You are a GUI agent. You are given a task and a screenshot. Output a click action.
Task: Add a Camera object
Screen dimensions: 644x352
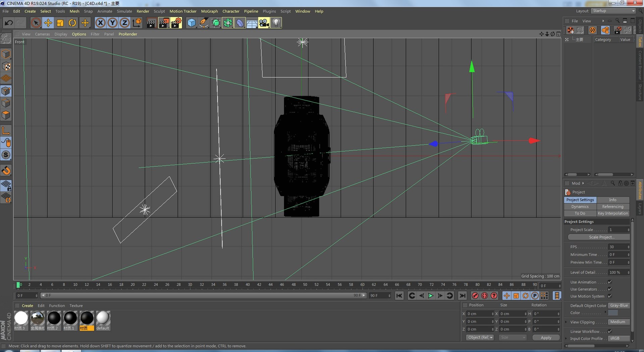pos(264,23)
